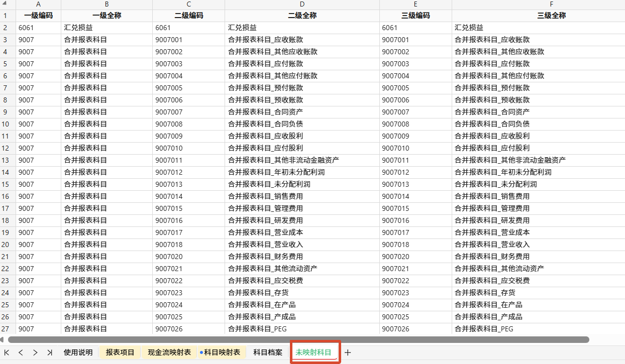
Task: Open the 使用说明 sheet tab
Action: [x=78, y=352]
